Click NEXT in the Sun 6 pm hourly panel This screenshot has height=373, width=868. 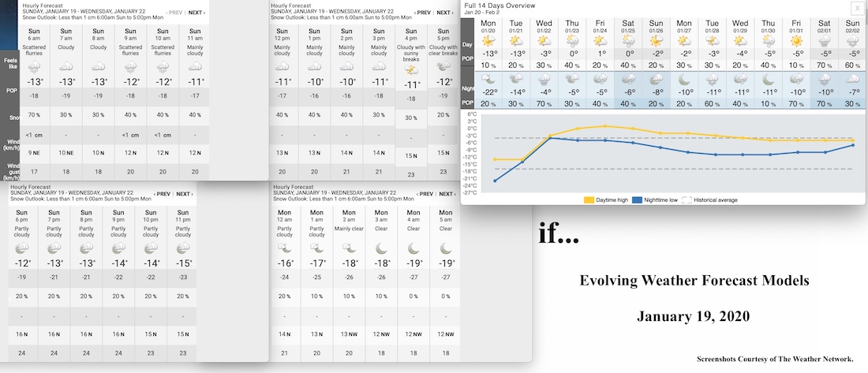[x=185, y=194]
